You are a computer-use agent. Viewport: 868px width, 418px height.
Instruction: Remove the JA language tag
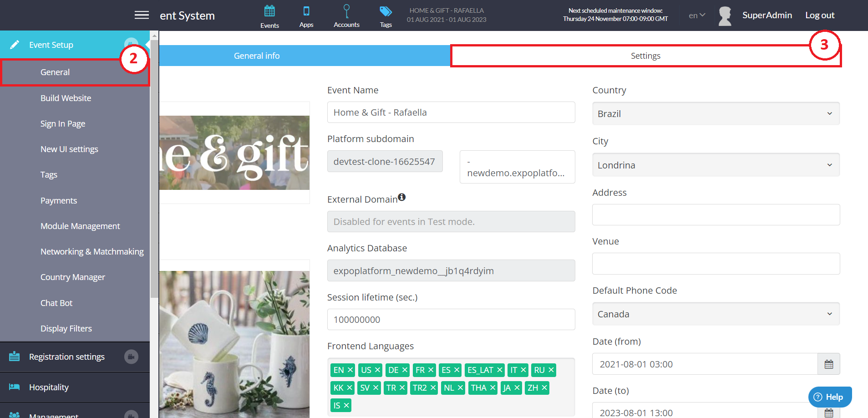pyautogui.click(x=517, y=387)
